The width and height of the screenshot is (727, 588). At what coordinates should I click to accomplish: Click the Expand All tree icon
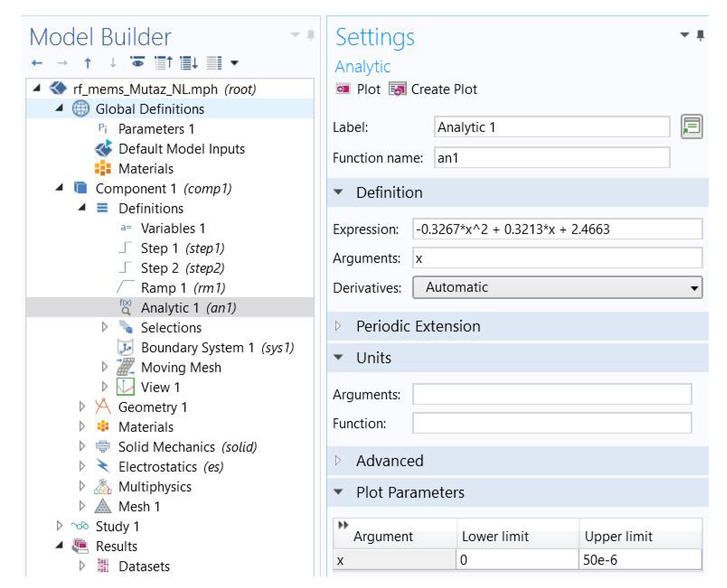pos(188,63)
